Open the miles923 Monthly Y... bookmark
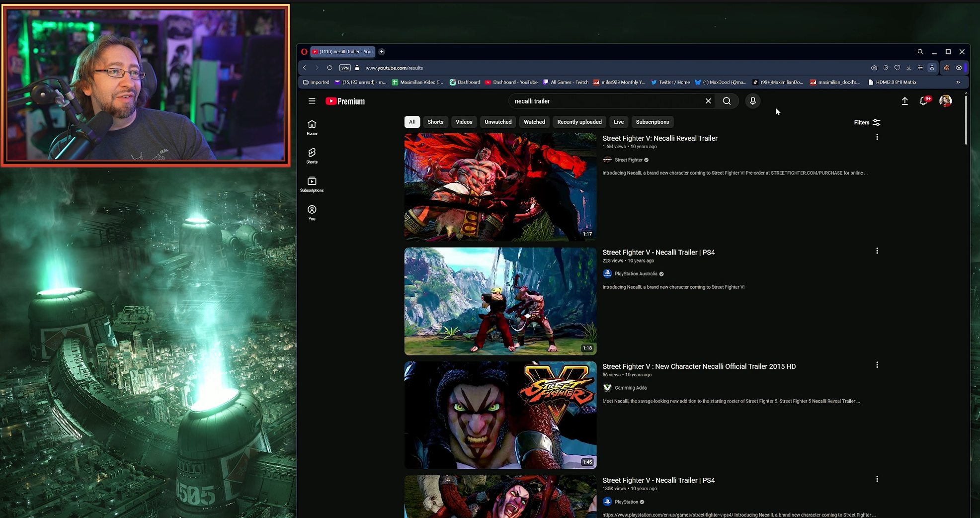980x518 pixels. tap(619, 83)
